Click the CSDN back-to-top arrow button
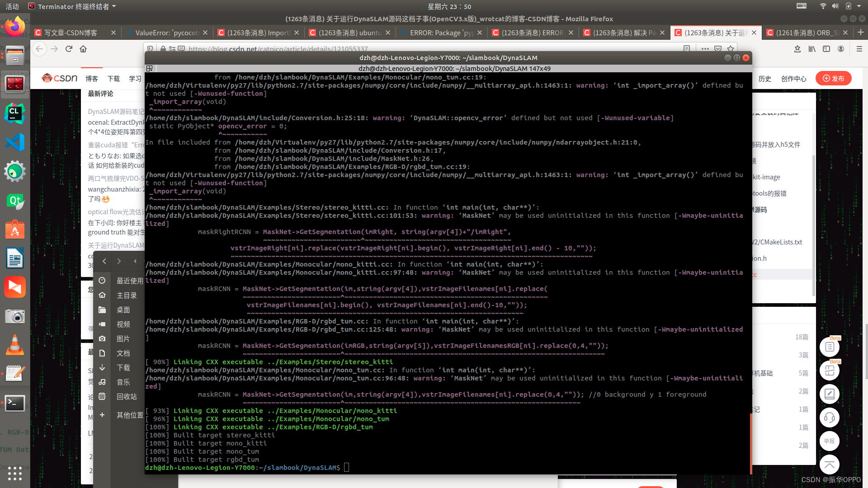 829,465
